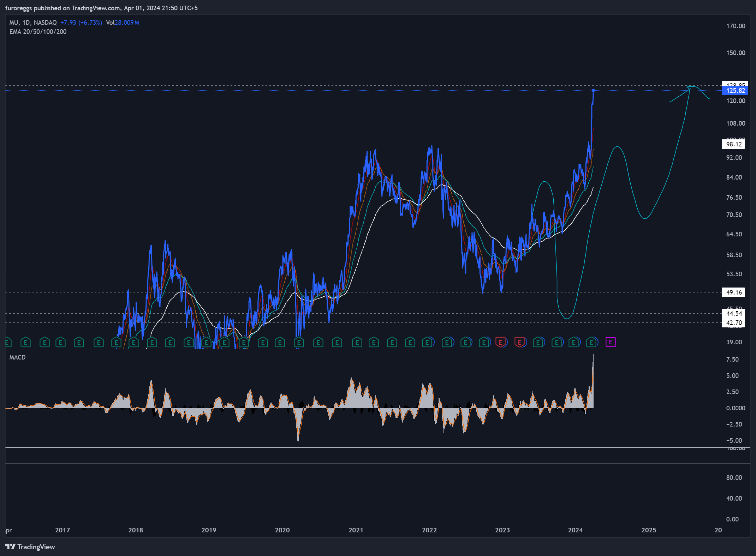Click the -5.00 MACD scale label

pyautogui.click(x=734, y=441)
